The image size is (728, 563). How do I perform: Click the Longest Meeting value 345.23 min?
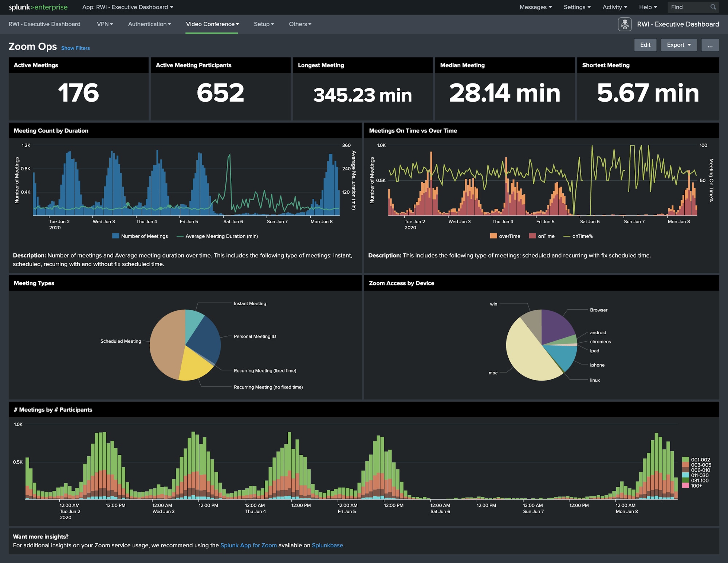362,95
